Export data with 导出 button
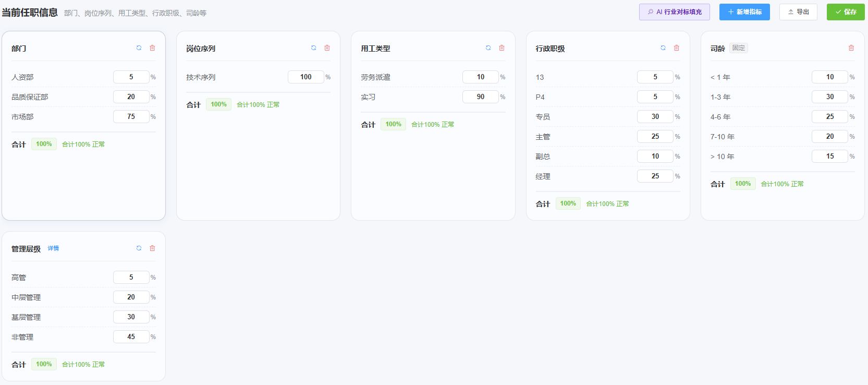The width and height of the screenshot is (868, 385). [x=798, y=12]
